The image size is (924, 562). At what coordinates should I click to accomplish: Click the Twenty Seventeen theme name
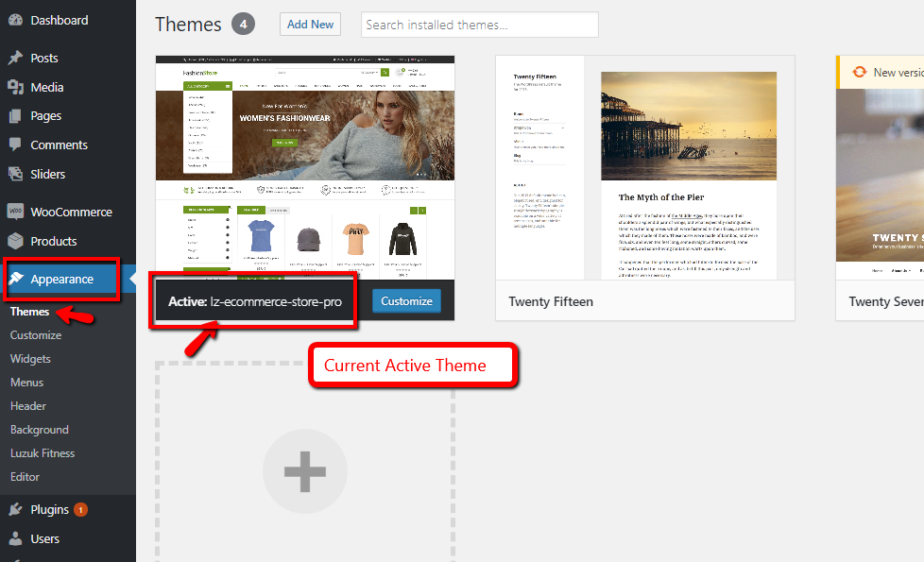pos(886,301)
